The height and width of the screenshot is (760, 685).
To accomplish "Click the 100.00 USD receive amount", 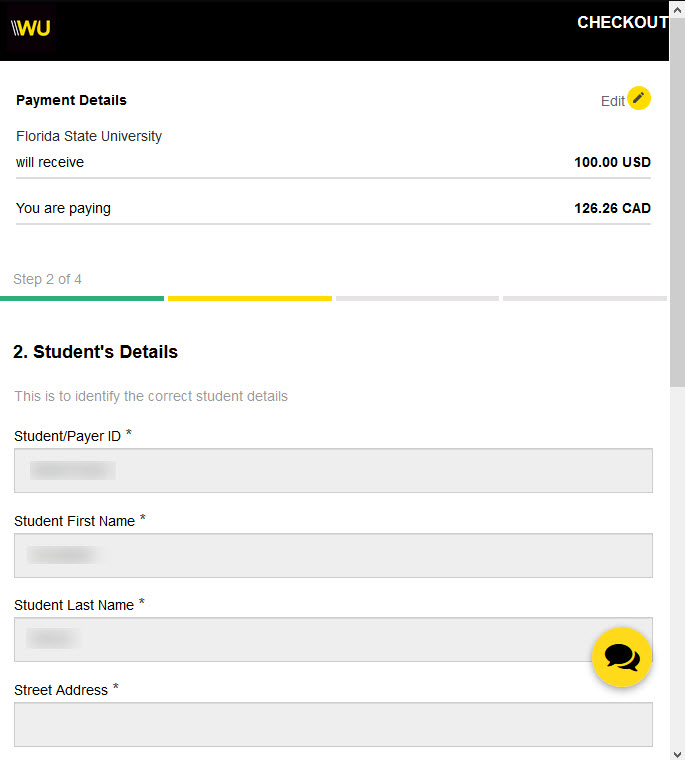I will [612, 162].
